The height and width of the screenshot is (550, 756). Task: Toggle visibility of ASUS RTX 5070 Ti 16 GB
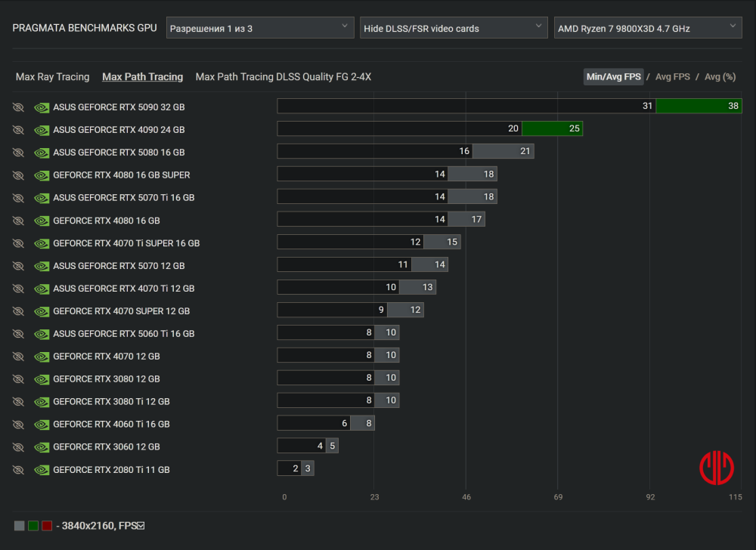18,198
